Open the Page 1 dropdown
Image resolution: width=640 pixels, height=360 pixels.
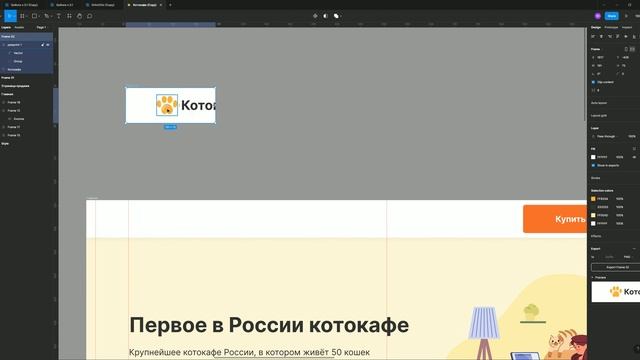(41, 27)
